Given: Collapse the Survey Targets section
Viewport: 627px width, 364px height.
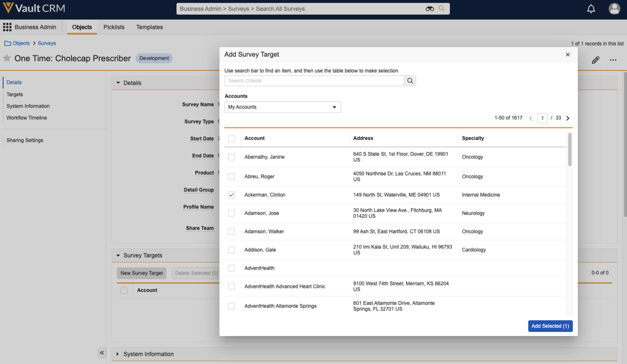Looking at the screenshot, I should (118, 255).
